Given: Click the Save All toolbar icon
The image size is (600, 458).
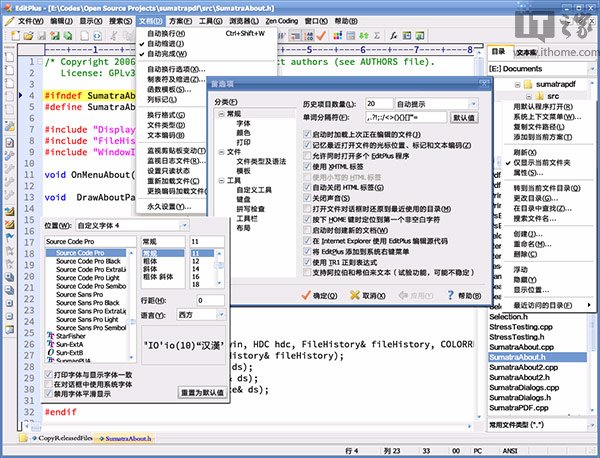Looking at the screenshot, I should 55,36.
